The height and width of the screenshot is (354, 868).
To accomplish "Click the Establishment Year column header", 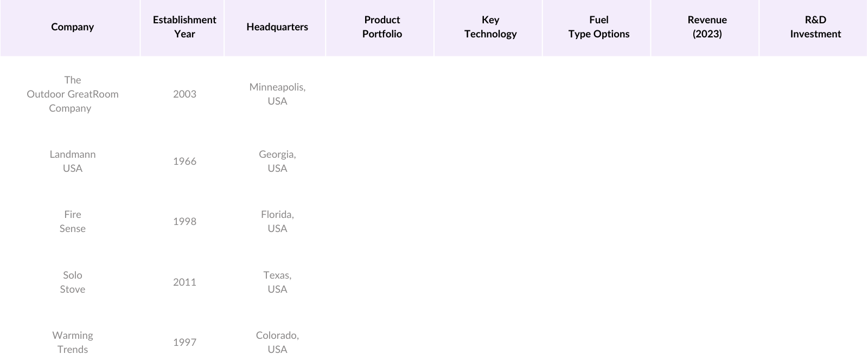I will [x=184, y=27].
